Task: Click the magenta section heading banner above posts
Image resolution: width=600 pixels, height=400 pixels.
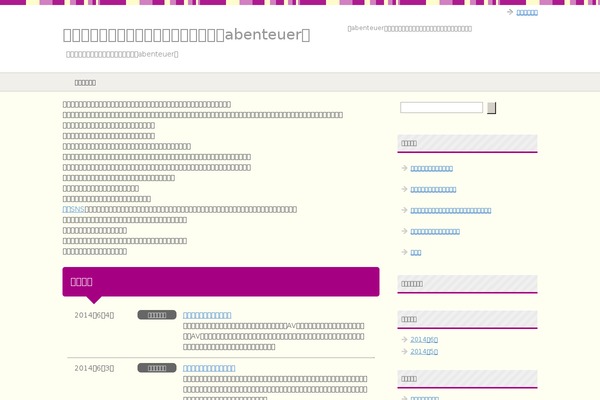Action: point(221,282)
